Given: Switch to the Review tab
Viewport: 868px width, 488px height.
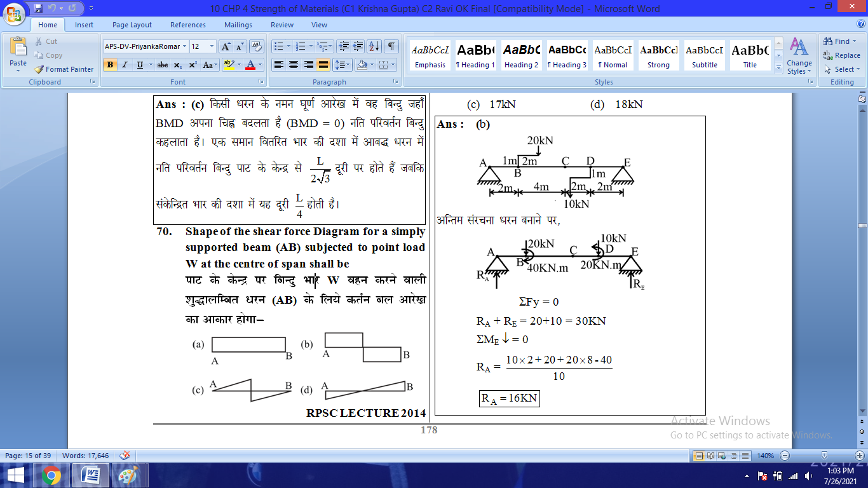Looking at the screenshot, I should click(282, 25).
